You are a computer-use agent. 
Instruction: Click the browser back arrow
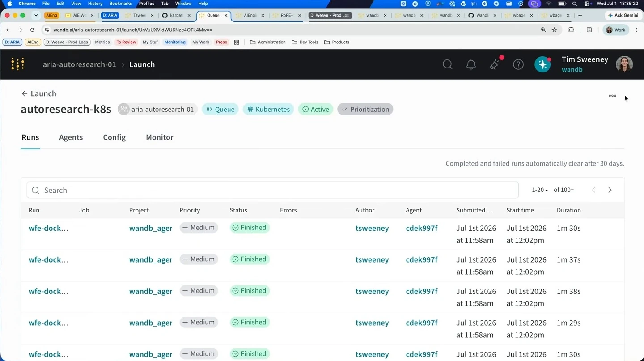8,30
